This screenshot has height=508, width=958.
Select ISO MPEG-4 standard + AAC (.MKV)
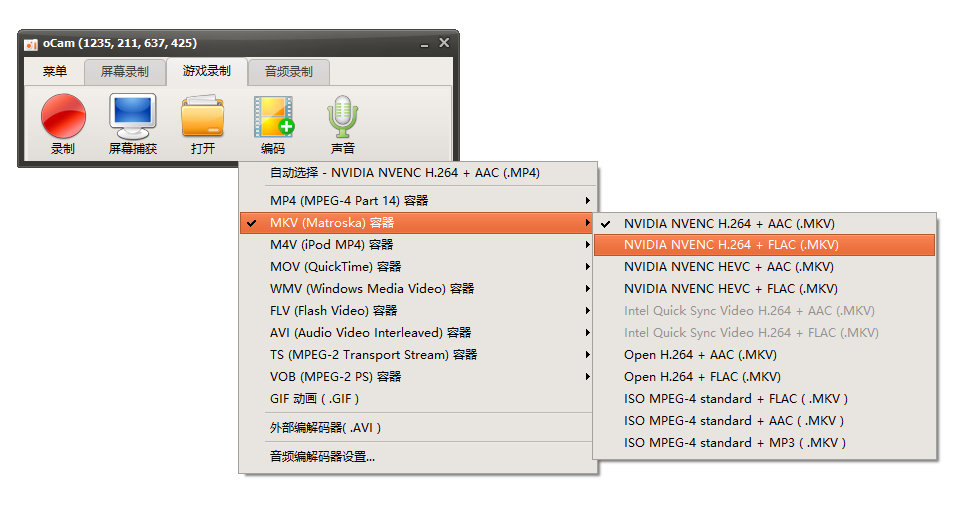click(764, 421)
